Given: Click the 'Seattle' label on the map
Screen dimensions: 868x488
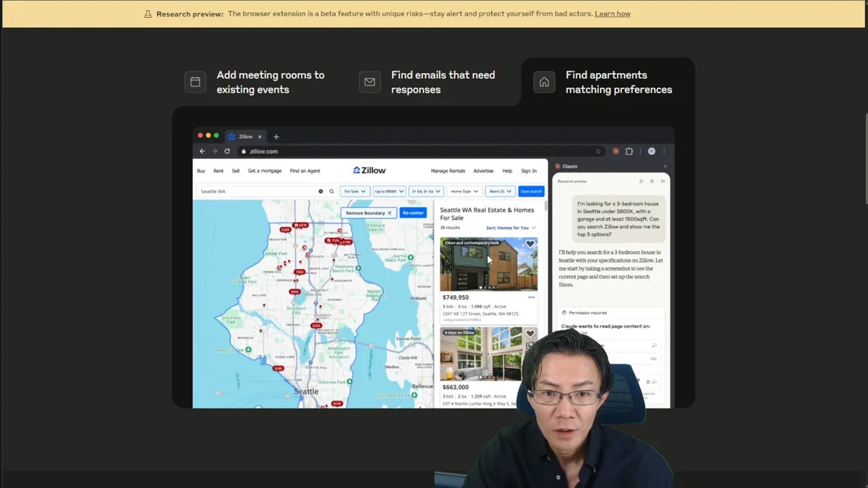Looking at the screenshot, I should (306, 391).
